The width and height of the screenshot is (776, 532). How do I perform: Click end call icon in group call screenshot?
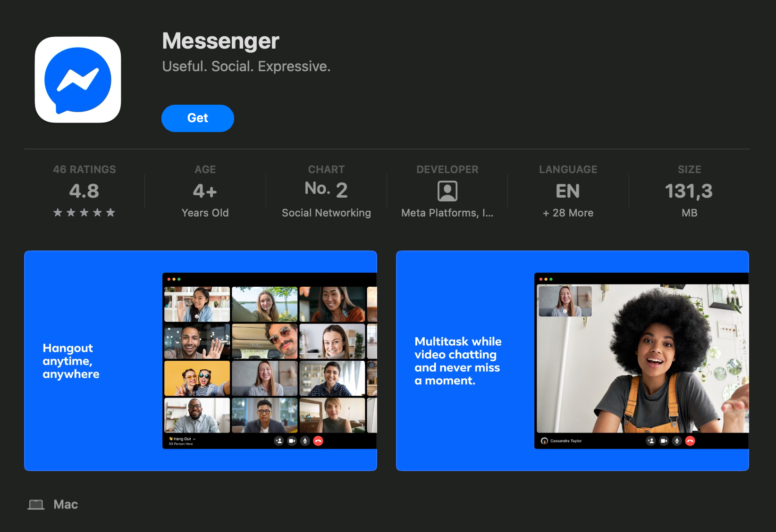tap(318, 441)
